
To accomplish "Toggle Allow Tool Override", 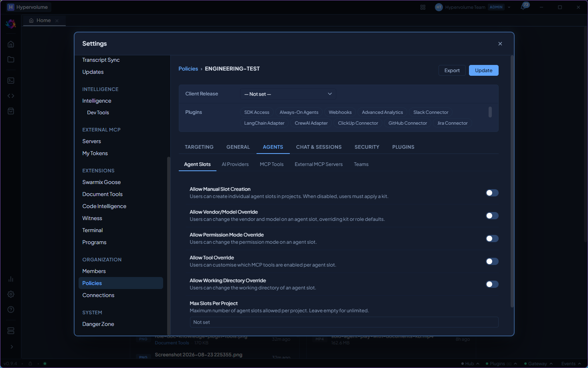I will tap(492, 261).
